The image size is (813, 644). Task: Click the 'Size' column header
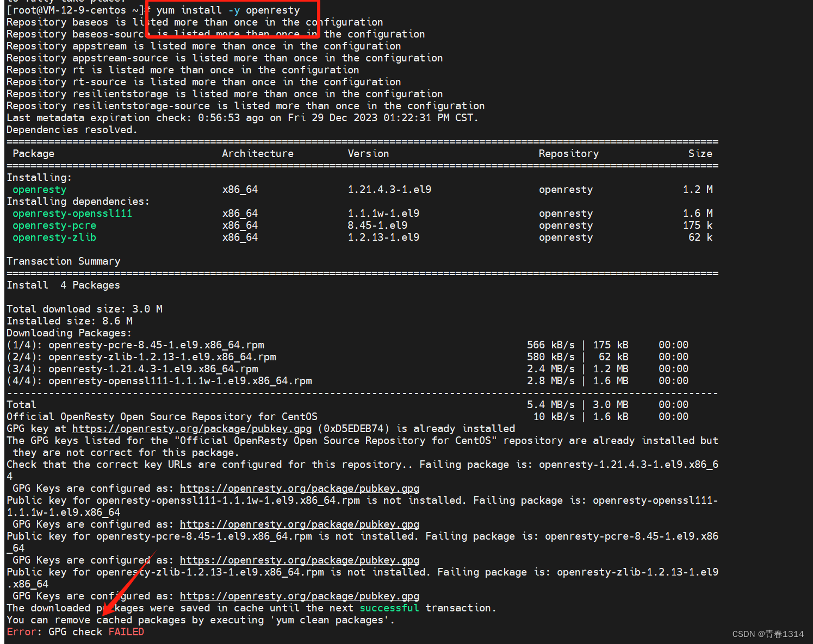(x=700, y=154)
